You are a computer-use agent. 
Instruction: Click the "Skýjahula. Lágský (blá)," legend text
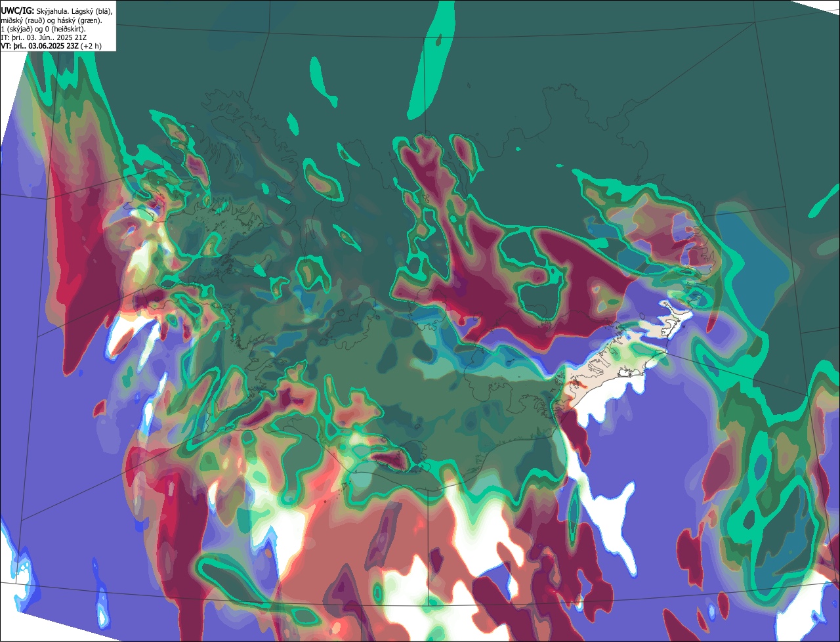pos(75,11)
